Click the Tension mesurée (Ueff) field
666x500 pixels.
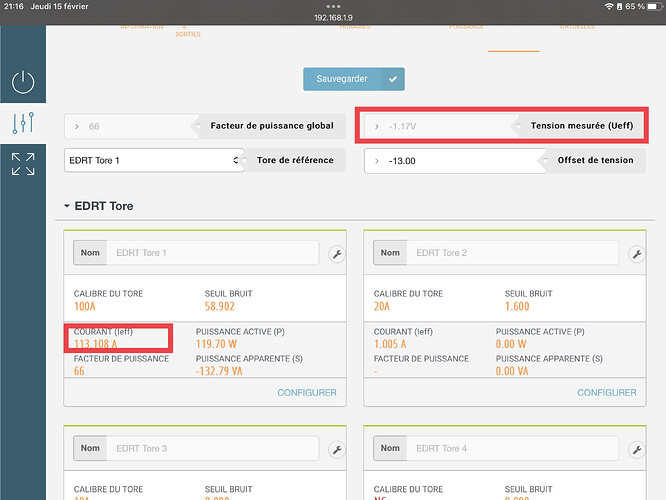[439, 126]
